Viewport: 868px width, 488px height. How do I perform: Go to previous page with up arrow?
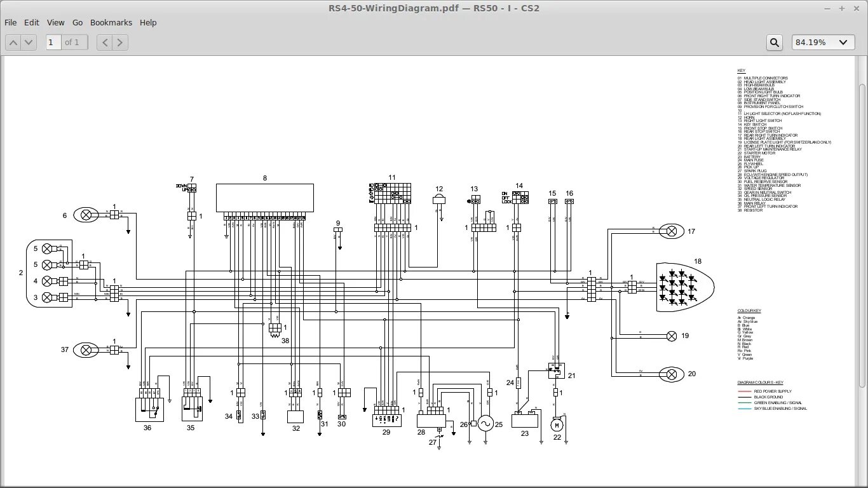[x=13, y=43]
